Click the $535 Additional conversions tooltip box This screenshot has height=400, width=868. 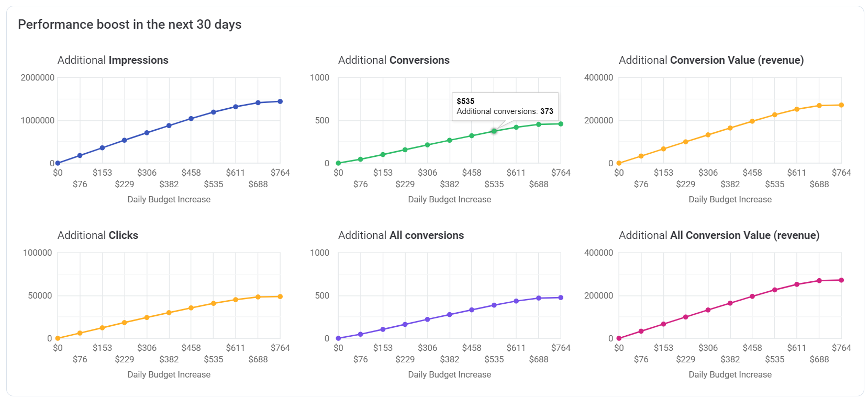505,107
